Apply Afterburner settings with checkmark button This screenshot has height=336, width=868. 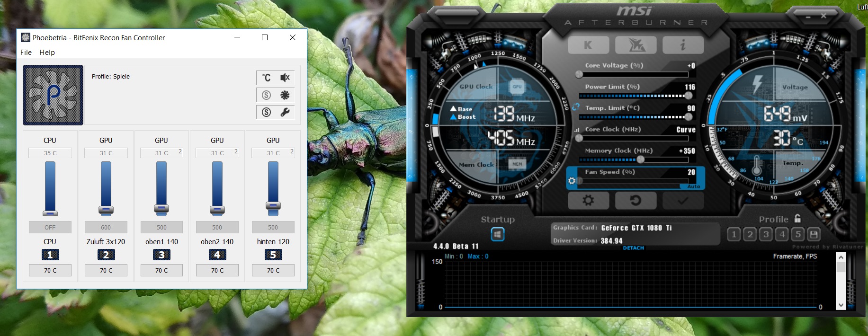(683, 201)
